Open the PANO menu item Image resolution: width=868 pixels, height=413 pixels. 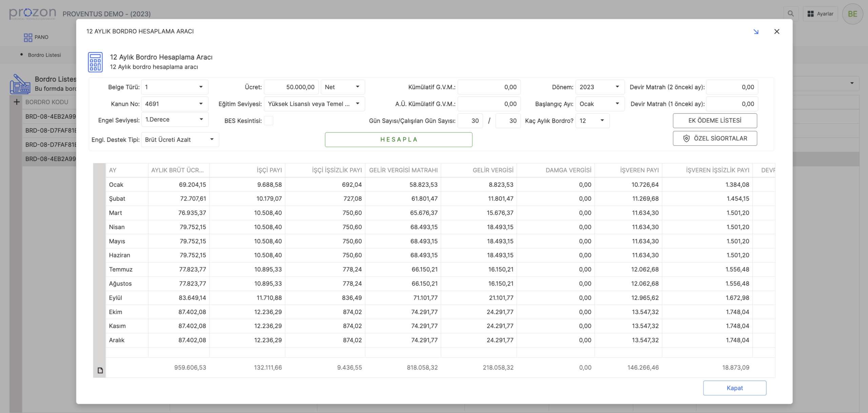click(x=36, y=37)
